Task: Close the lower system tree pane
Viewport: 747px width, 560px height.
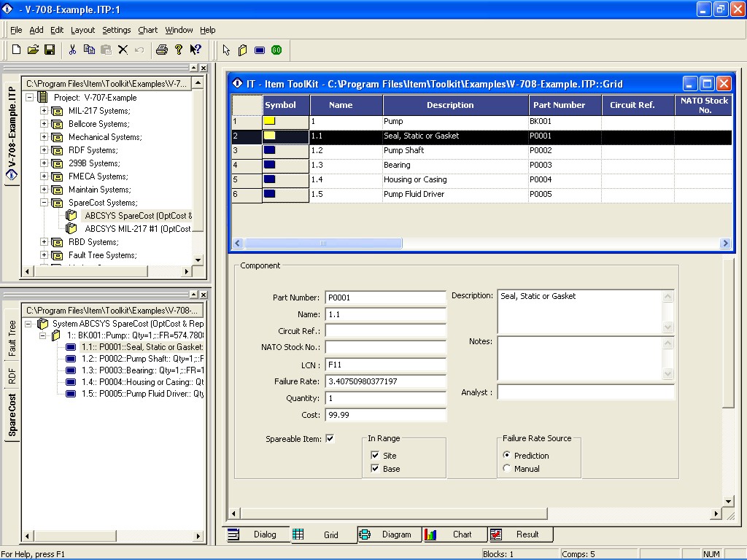Action: [x=204, y=295]
